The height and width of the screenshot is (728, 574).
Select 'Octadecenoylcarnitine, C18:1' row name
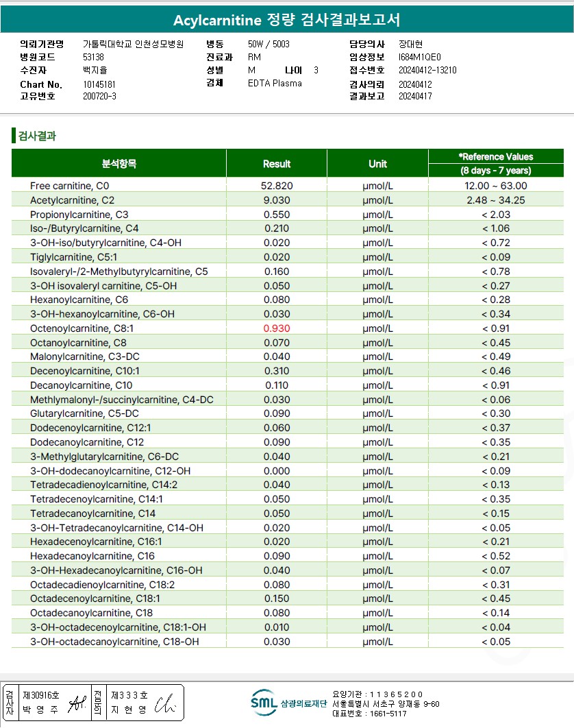tap(95, 599)
